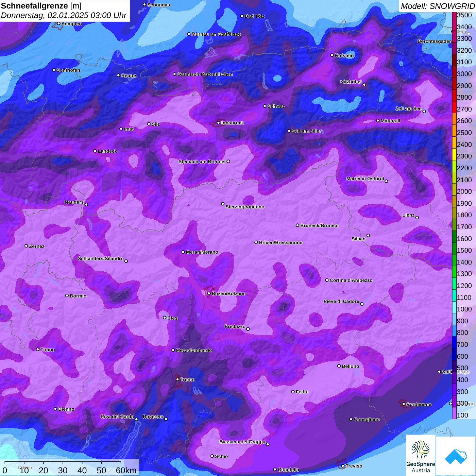476x476 pixels.
Task: Click the Zell am Ziller label
Action: click(307, 131)
